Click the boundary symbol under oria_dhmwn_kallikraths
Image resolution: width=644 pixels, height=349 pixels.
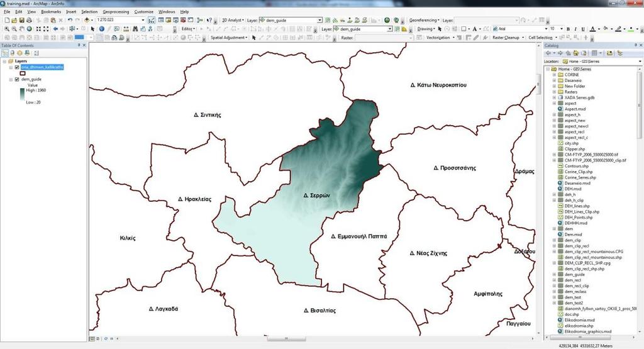point(23,73)
